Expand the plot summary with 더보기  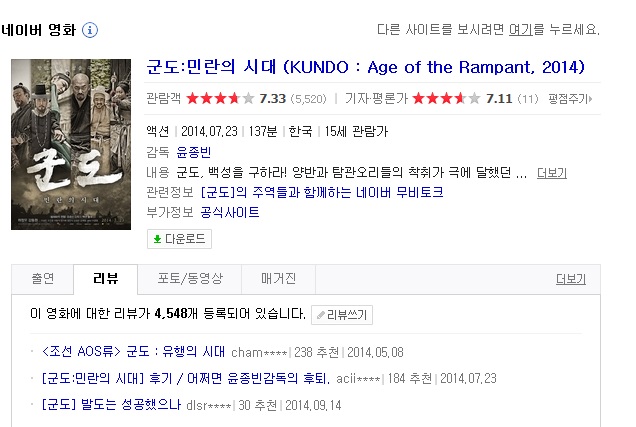tap(552, 173)
